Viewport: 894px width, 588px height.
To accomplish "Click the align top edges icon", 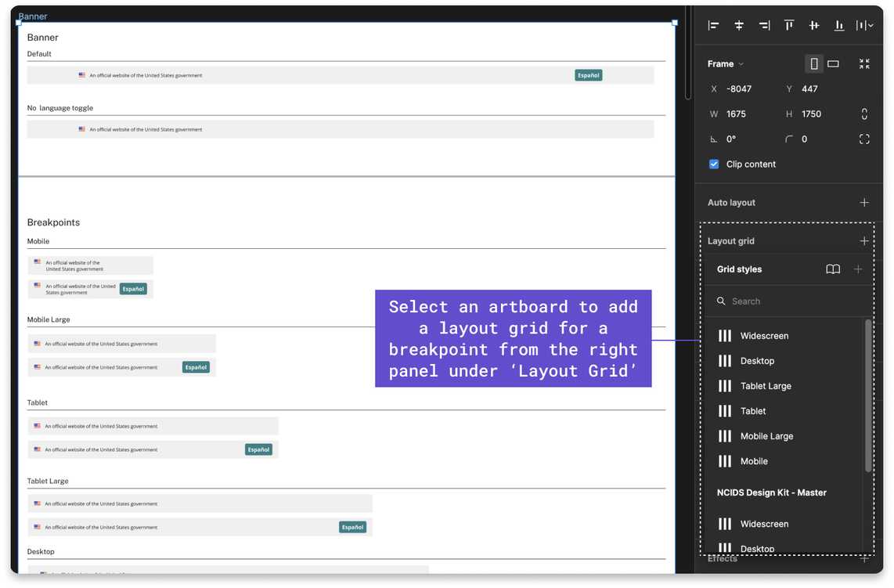I will (789, 24).
